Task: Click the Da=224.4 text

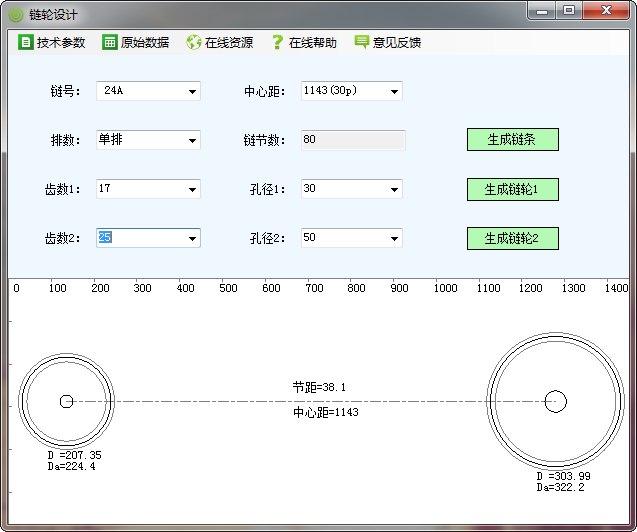Action: pos(72,466)
